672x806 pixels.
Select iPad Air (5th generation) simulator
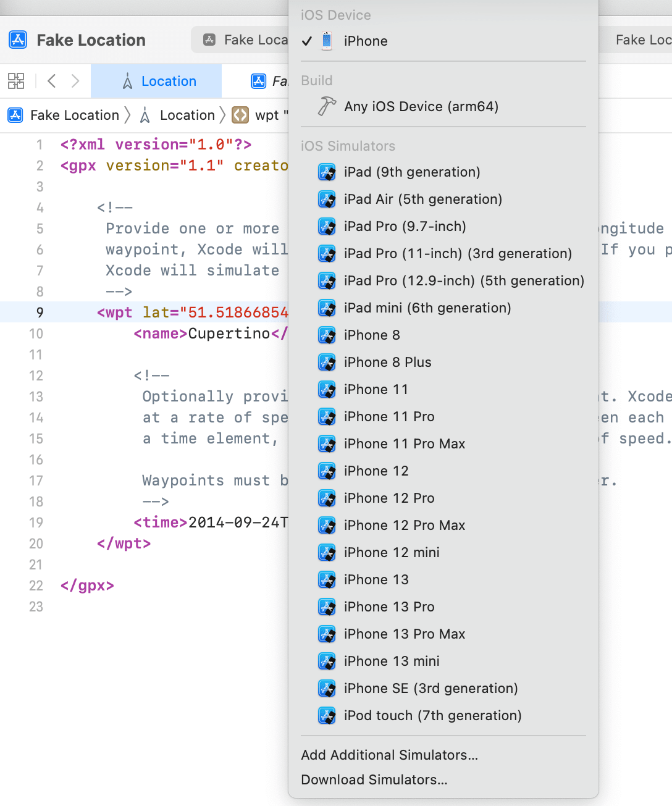coord(443,199)
